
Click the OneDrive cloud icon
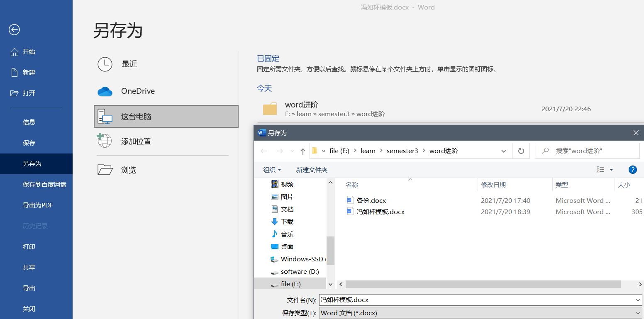pos(105,91)
